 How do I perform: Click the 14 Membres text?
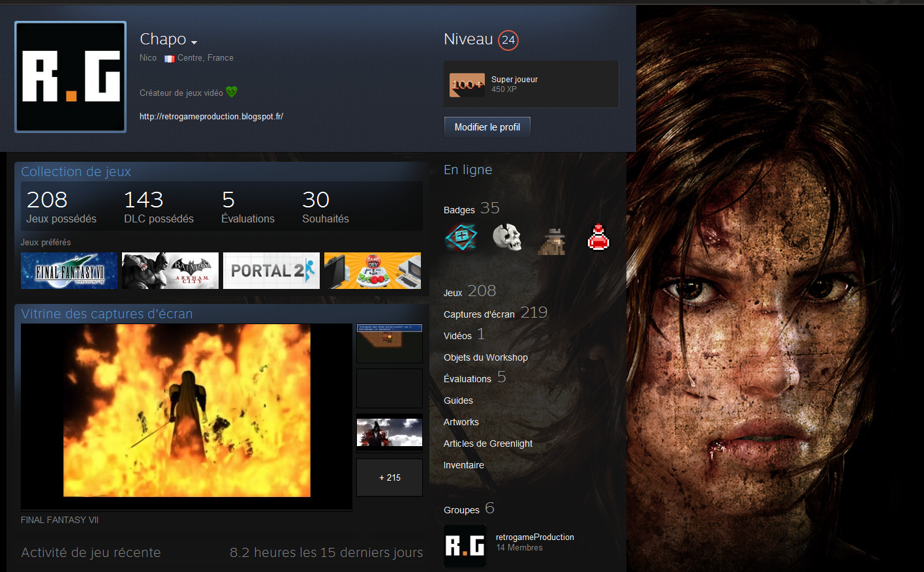[x=519, y=548]
